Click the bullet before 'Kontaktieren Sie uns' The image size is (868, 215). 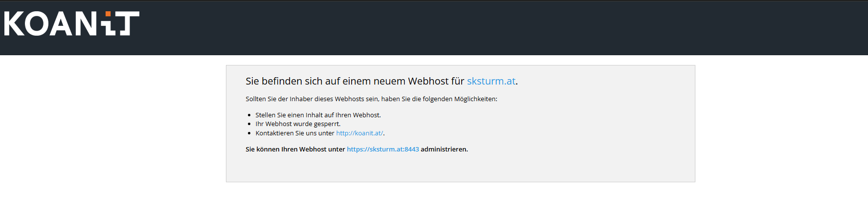(x=249, y=133)
